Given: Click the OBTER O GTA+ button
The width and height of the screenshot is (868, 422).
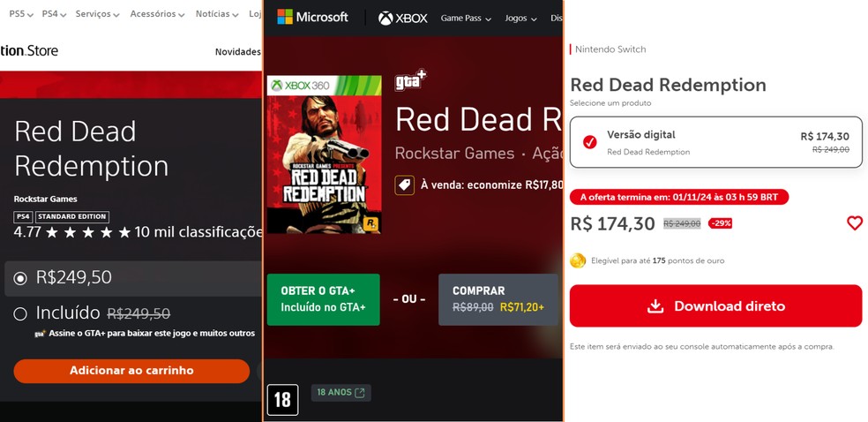Looking at the screenshot, I should [323, 299].
